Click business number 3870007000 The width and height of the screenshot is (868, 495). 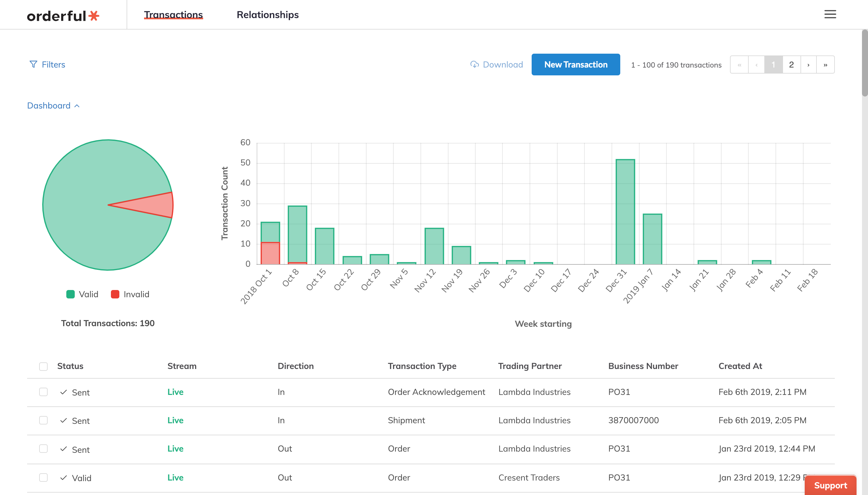(634, 421)
